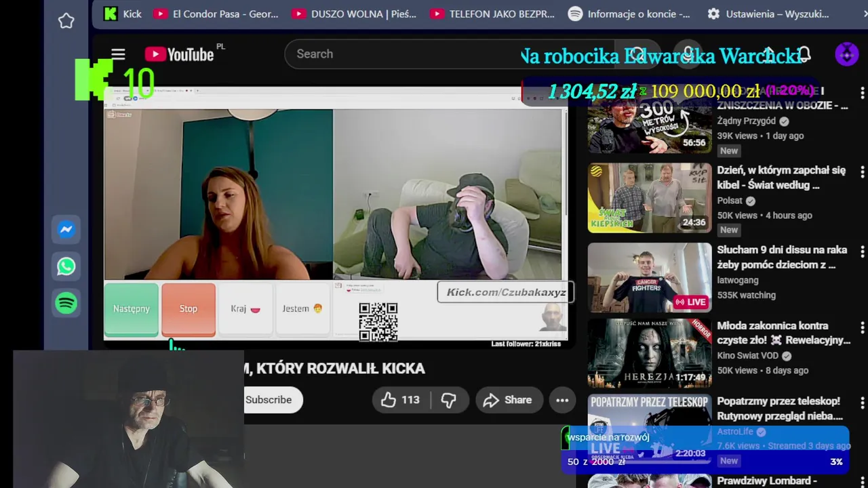
Task: Open the YouTube guide hamburger menu
Action: pyautogui.click(x=118, y=54)
